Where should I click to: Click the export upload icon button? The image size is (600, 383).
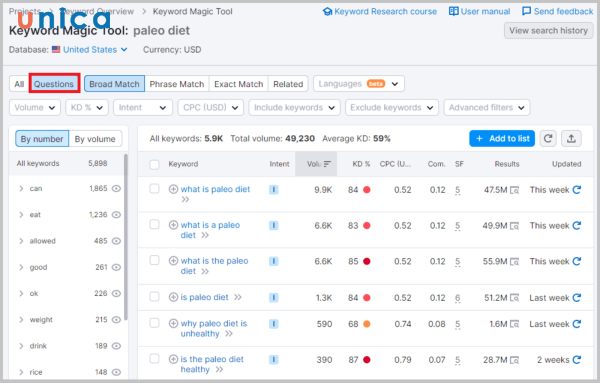coord(571,139)
